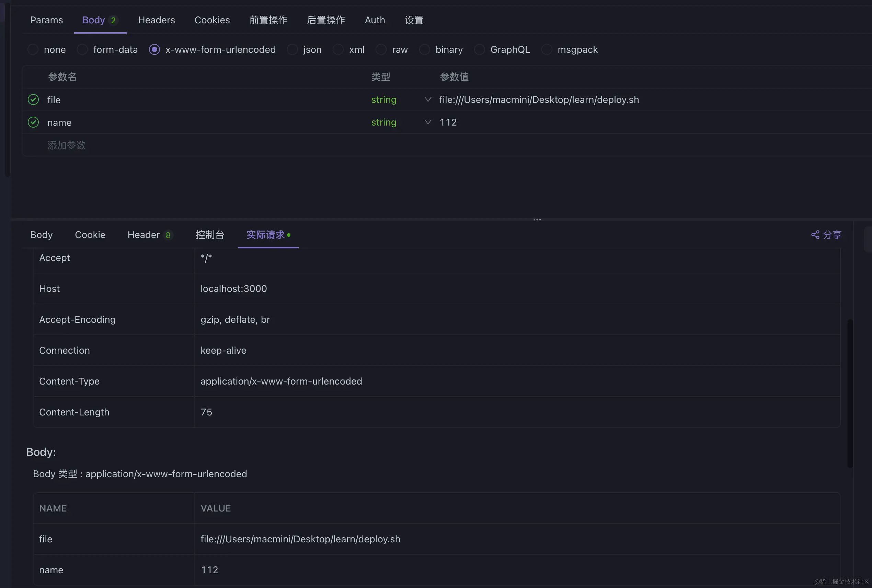Click the share icon next to 分享

(815, 235)
